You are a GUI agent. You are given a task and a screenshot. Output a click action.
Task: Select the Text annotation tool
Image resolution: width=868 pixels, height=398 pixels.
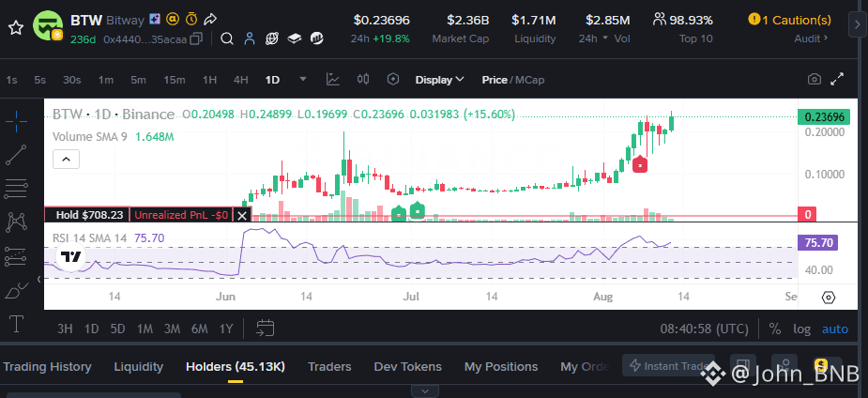click(16, 324)
